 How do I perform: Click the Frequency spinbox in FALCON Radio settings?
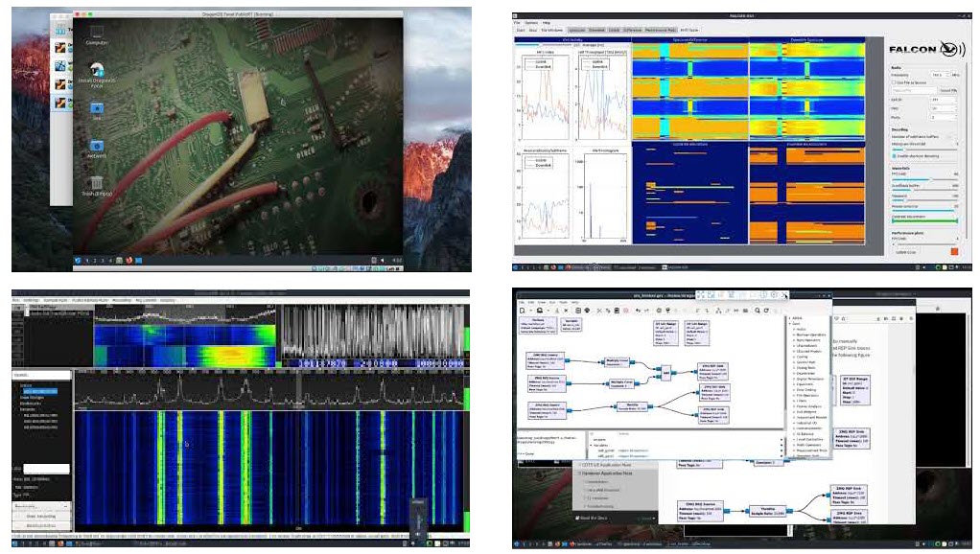940,75
